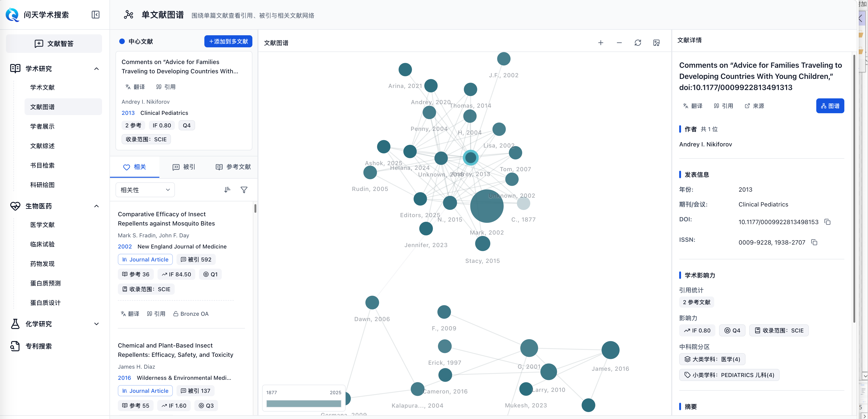The width and height of the screenshot is (868, 419).
Task: Open Chemical and Plant-Based Insect Repellents paper
Action: (176, 350)
